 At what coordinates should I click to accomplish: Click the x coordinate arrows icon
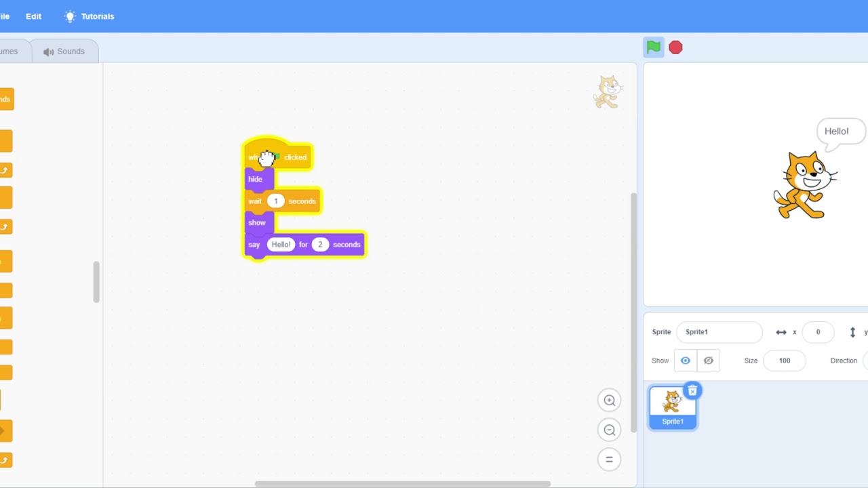(781, 332)
